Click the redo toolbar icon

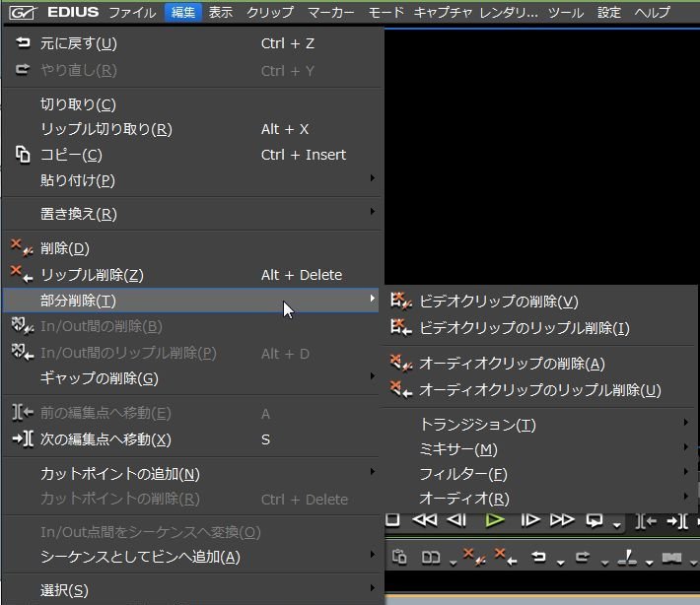pyautogui.click(x=582, y=557)
